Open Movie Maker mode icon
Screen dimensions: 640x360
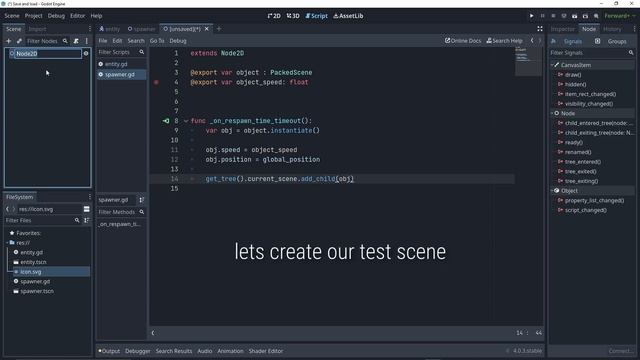click(x=596, y=16)
